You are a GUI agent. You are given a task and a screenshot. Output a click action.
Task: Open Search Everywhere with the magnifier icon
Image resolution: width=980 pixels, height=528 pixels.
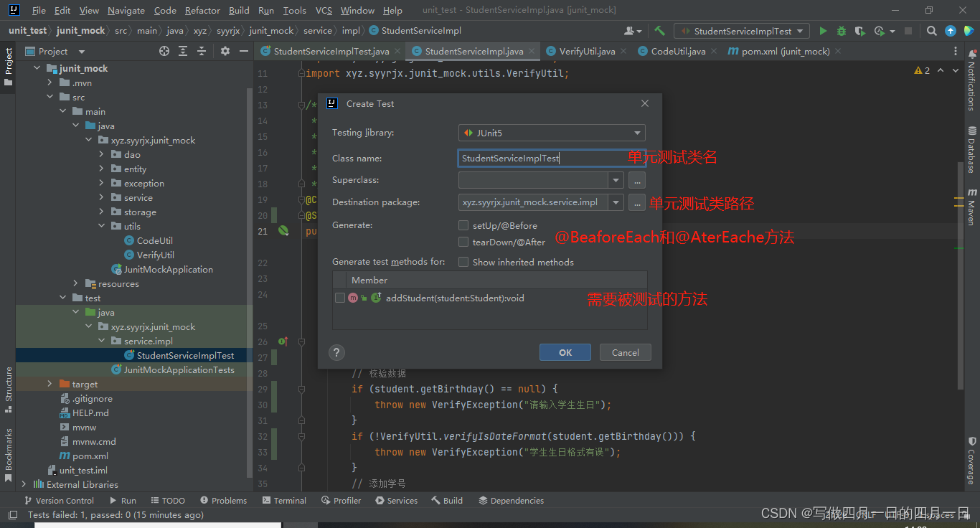(x=931, y=31)
